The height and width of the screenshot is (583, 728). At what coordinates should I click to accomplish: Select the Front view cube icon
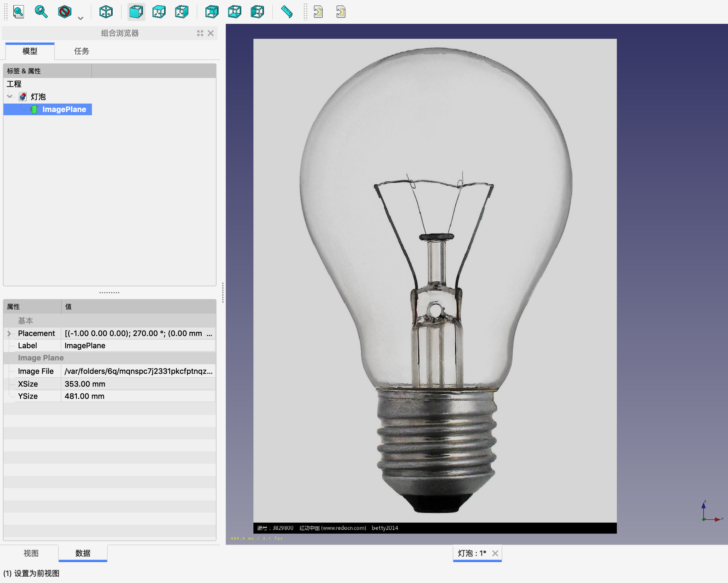point(136,12)
